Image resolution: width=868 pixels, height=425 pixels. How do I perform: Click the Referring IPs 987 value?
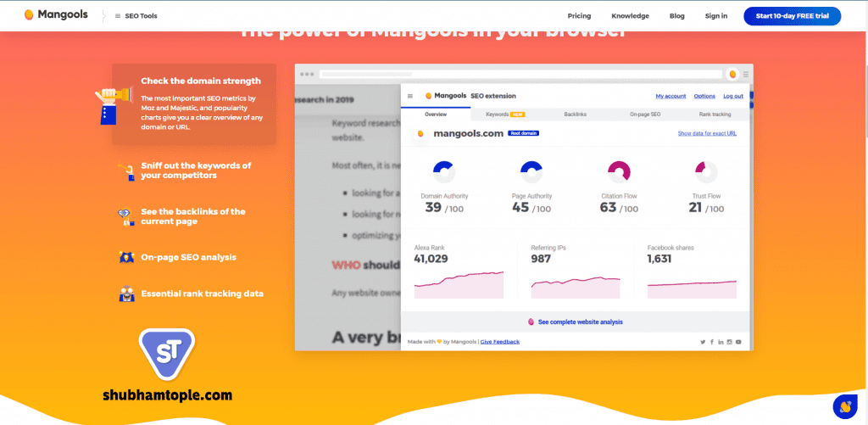(541, 259)
